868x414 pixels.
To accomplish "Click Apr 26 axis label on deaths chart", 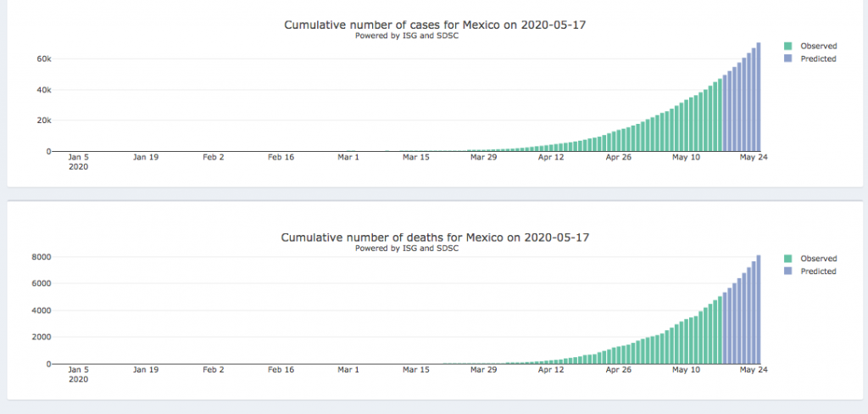I will pos(618,370).
